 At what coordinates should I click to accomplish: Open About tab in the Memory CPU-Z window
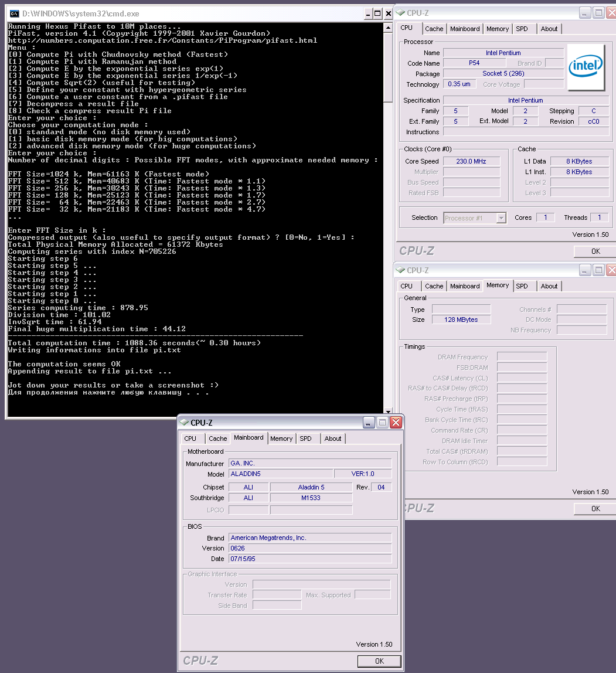(x=549, y=286)
